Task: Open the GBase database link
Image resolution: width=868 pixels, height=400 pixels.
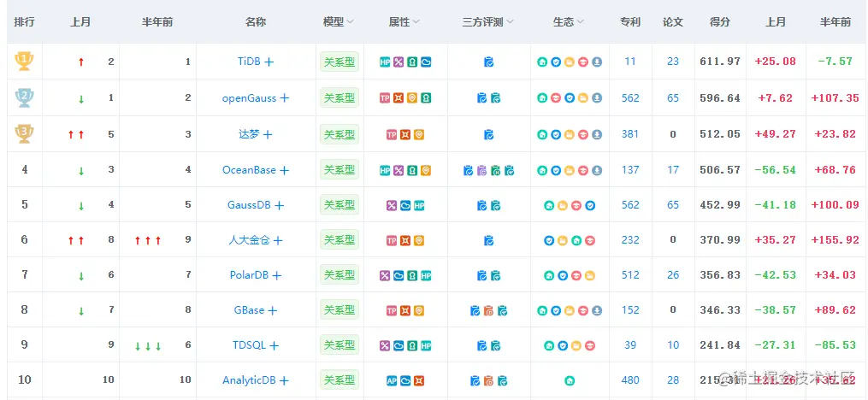Action: [249, 310]
